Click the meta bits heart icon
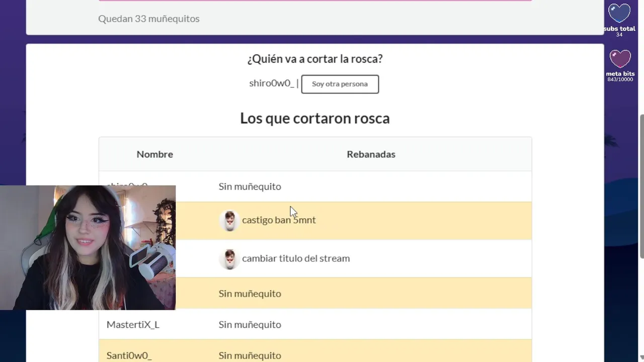The image size is (644, 362). tap(620, 59)
